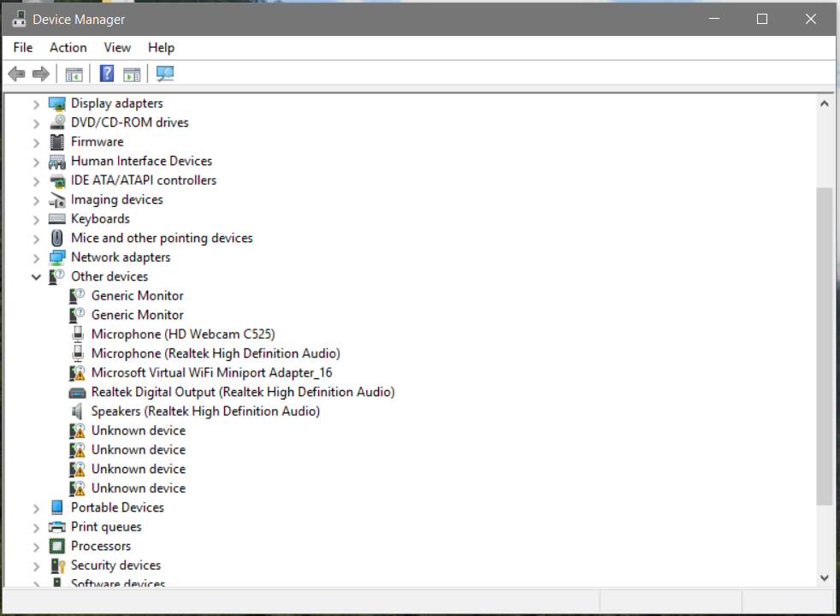Click the Show/Hide Action Pane toolbar icon

(x=132, y=74)
